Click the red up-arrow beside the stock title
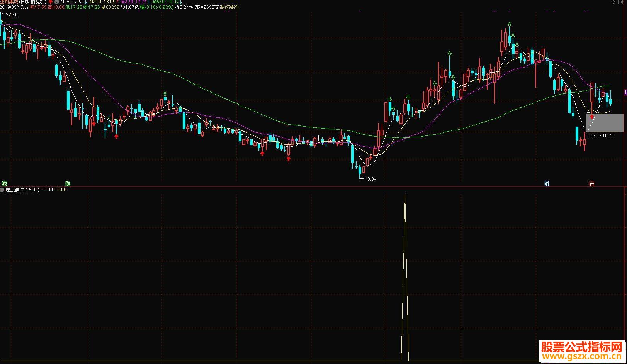 [50, 2]
